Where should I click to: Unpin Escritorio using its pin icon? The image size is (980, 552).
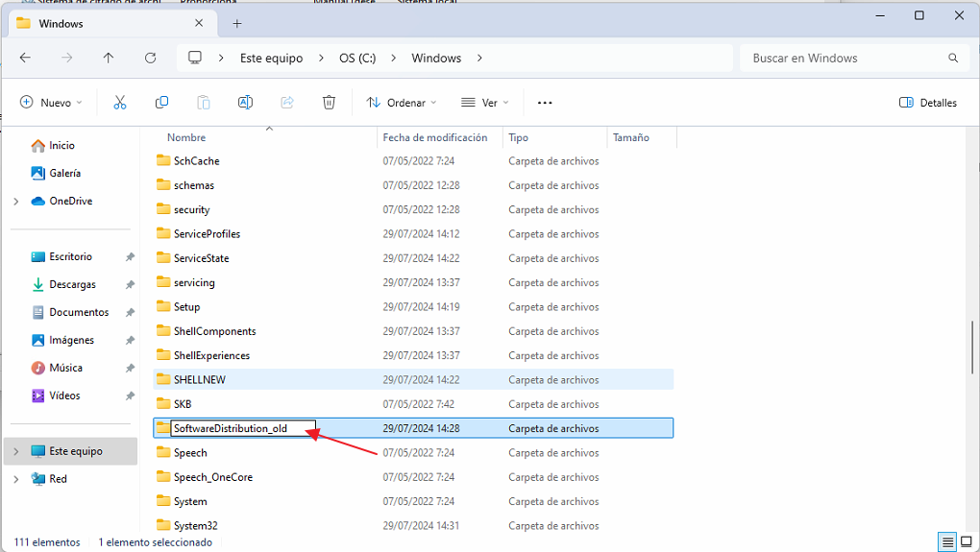tap(130, 256)
